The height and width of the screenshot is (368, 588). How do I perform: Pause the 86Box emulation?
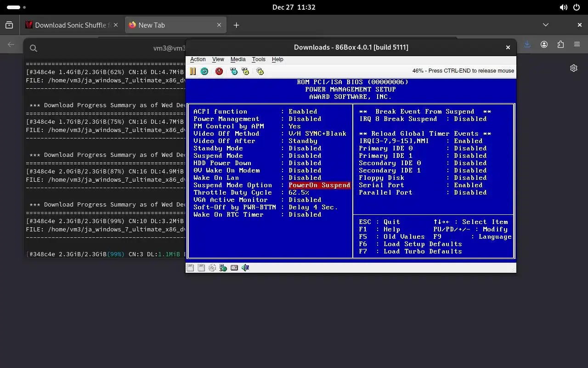pyautogui.click(x=193, y=71)
